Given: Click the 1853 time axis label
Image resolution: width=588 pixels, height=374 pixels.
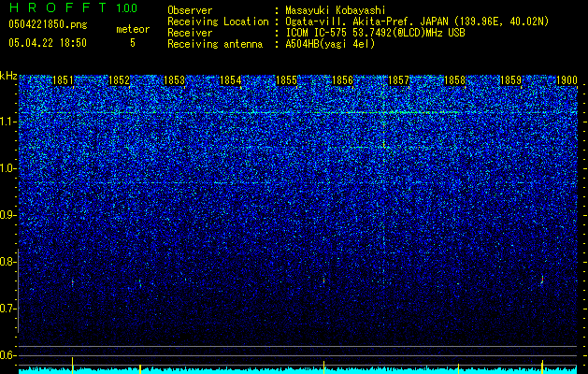Looking at the screenshot, I should pos(175,80).
